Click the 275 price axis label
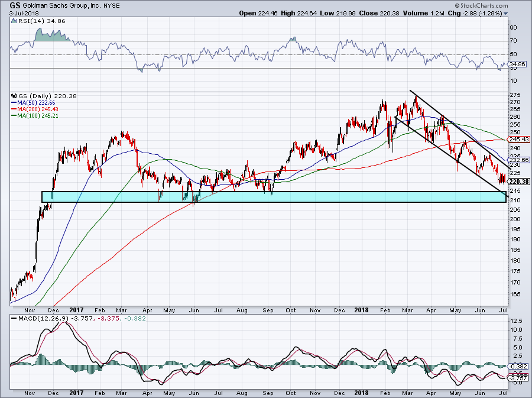Image resolution: width=532 pixels, height=398 pixels. pos(515,95)
